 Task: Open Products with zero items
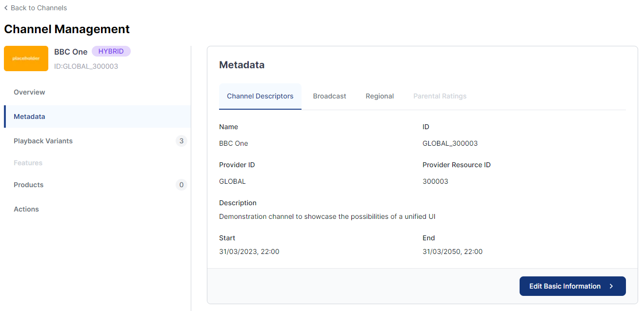(x=28, y=184)
